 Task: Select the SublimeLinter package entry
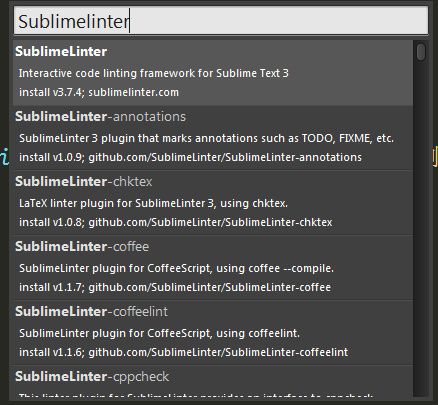pos(213,73)
